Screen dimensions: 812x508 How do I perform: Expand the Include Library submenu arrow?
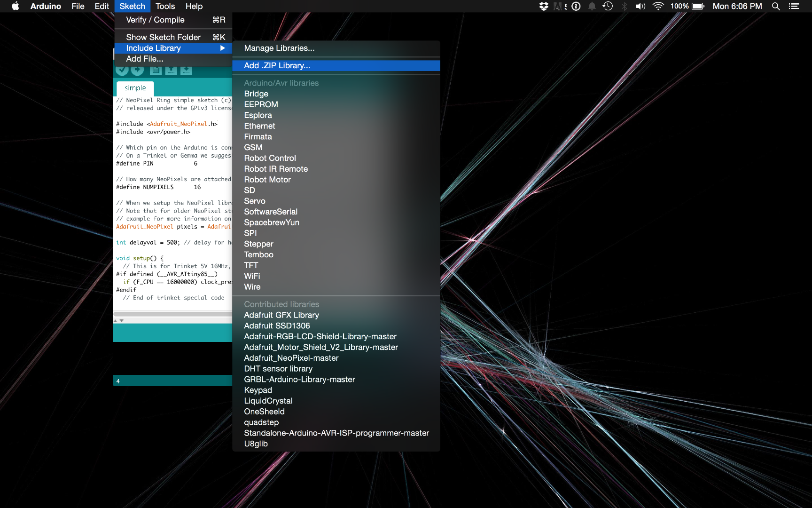coord(223,48)
